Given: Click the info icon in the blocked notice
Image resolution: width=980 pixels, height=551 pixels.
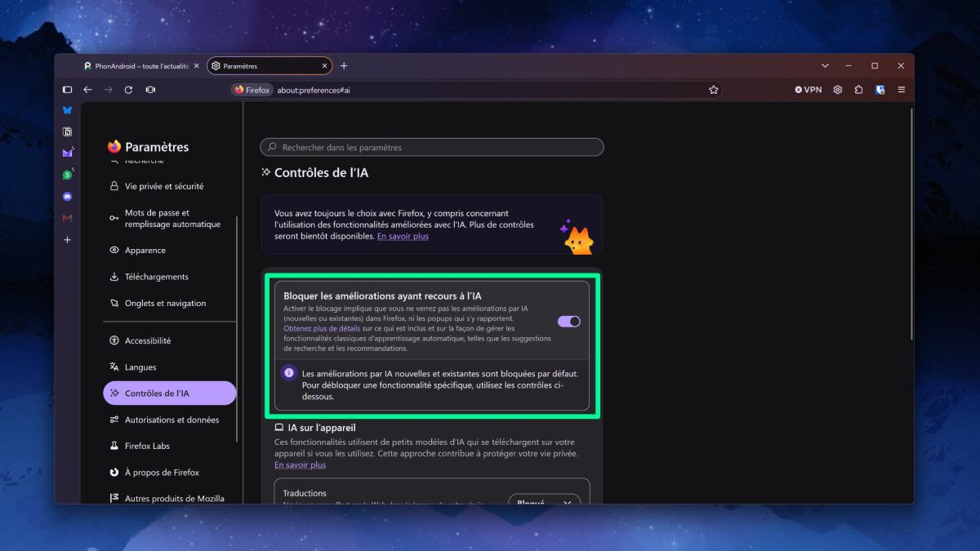Looking at the screenshot, I should pyautogui.click(x=288, y=373).
